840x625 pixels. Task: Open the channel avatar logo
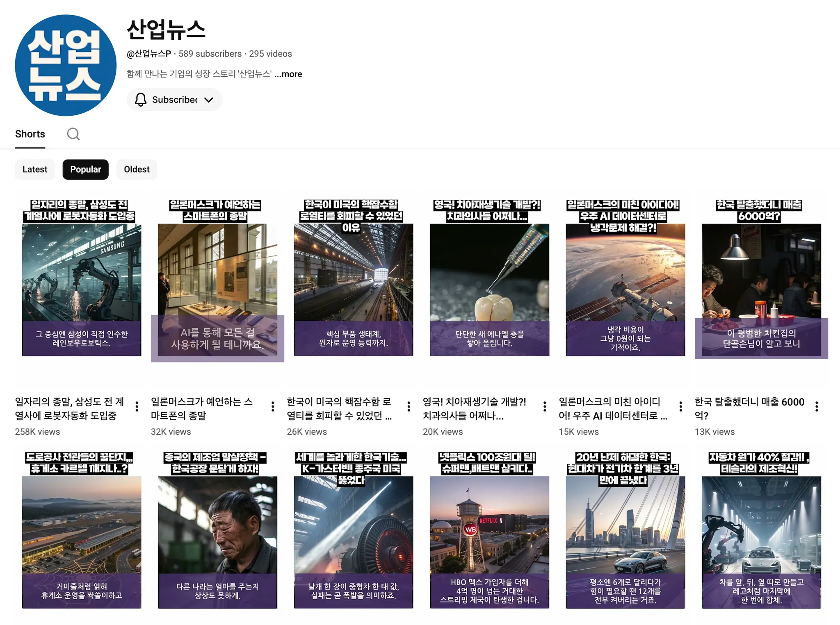pyautogui.click(x=66, y=66)
